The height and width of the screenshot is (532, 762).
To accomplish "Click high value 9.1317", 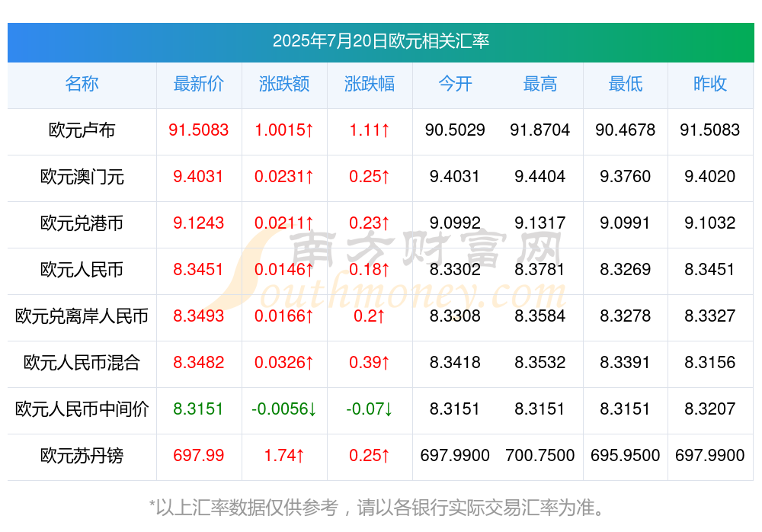I will (540, 223).
